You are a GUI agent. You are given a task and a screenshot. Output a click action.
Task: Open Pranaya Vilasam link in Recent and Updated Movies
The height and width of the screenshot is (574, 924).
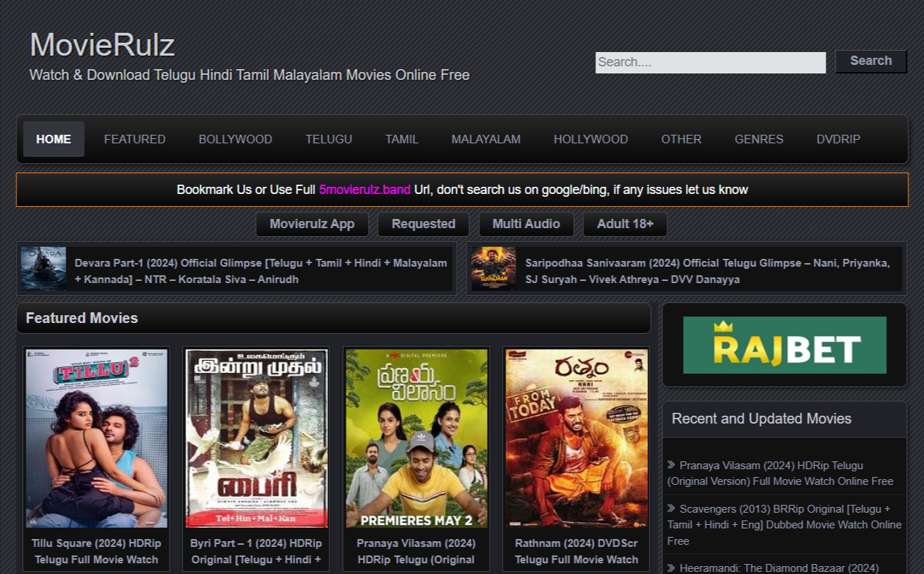click(780, 473)
